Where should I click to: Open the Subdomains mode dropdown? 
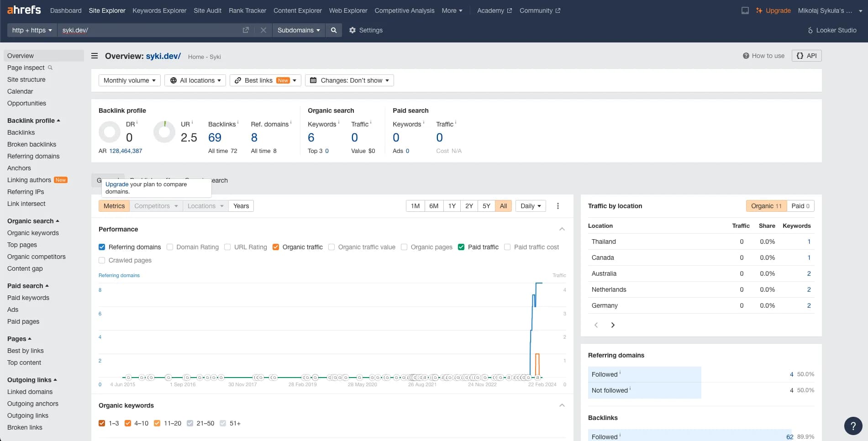[299, 30]
